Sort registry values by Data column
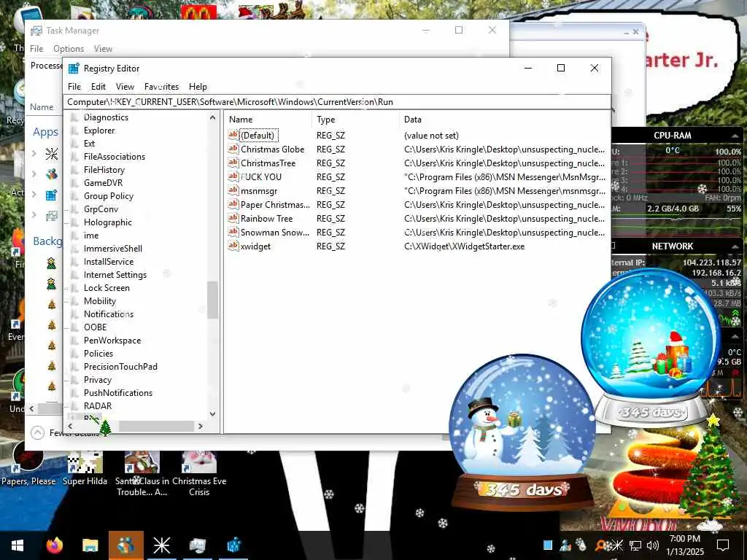 pyautogui.click(x=504, y=120)
